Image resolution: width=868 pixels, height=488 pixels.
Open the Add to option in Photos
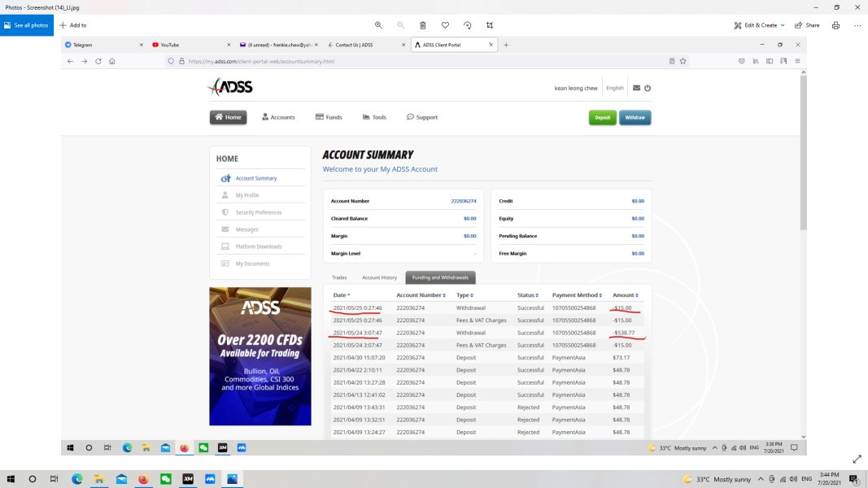[73, 25]
